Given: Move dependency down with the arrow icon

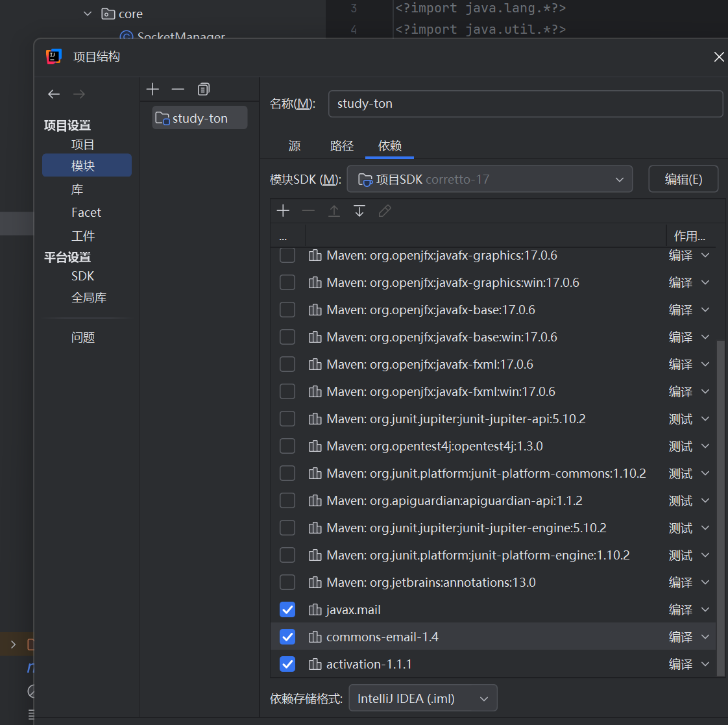Looking at the screenshot, I should (359, 211).
